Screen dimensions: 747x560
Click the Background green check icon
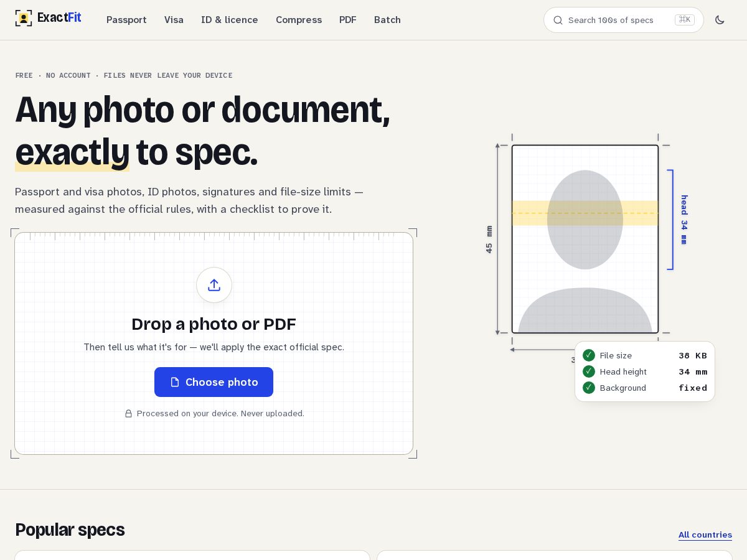pyautogui.click(x=589, y=388)
